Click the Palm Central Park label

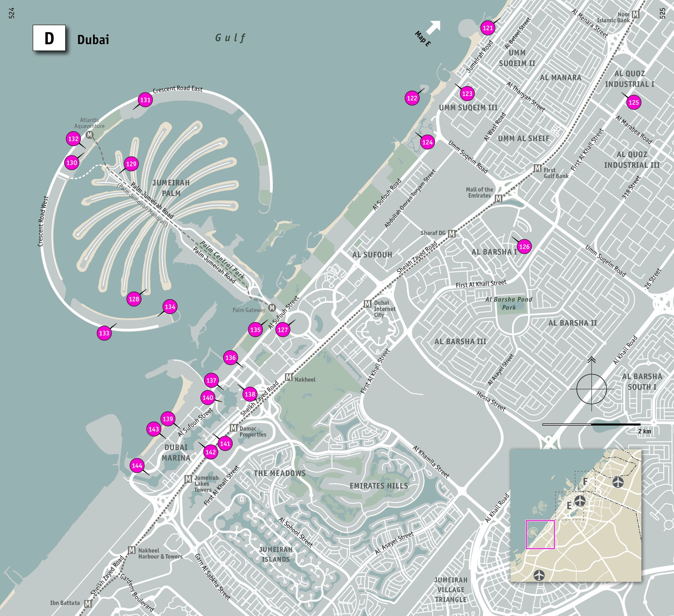222,260
